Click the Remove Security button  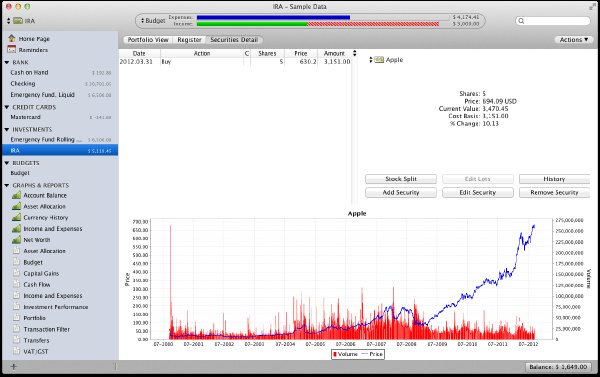click(554, 193)
